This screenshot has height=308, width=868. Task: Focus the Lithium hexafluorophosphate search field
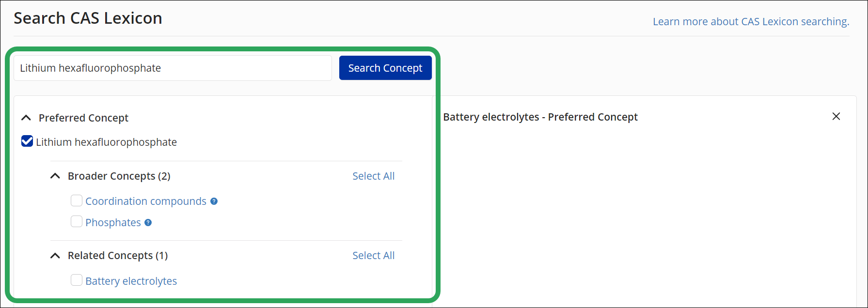tap(173, 68)
